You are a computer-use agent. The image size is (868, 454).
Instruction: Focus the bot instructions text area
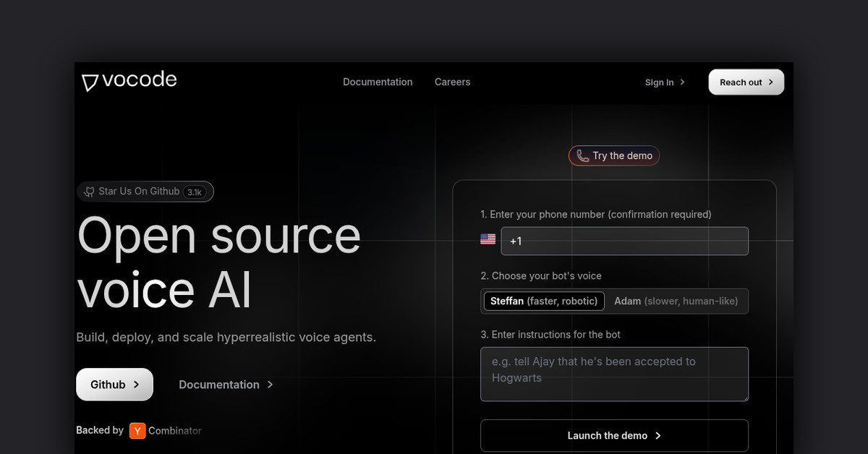(614, 374)
